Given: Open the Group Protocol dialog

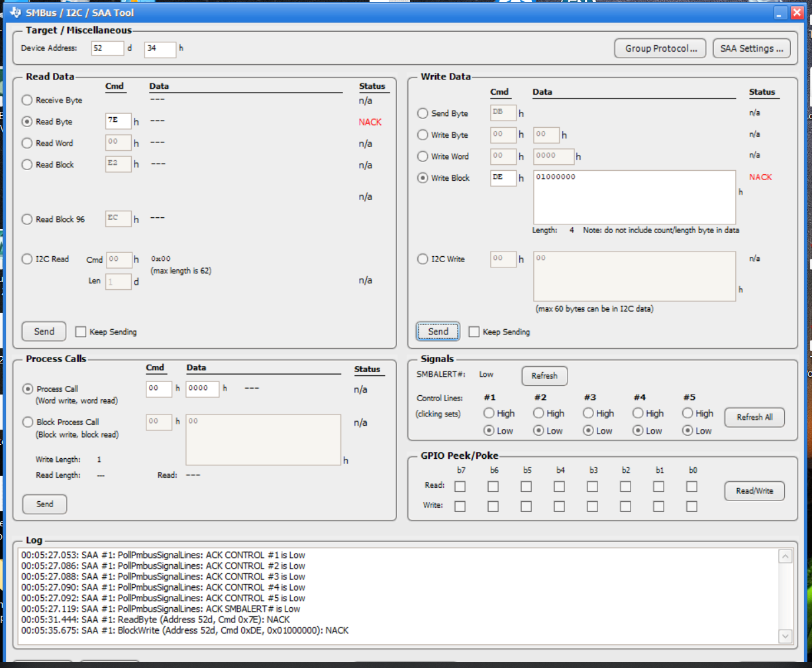Looking at the screenshot, I should (x=661, y=48).
